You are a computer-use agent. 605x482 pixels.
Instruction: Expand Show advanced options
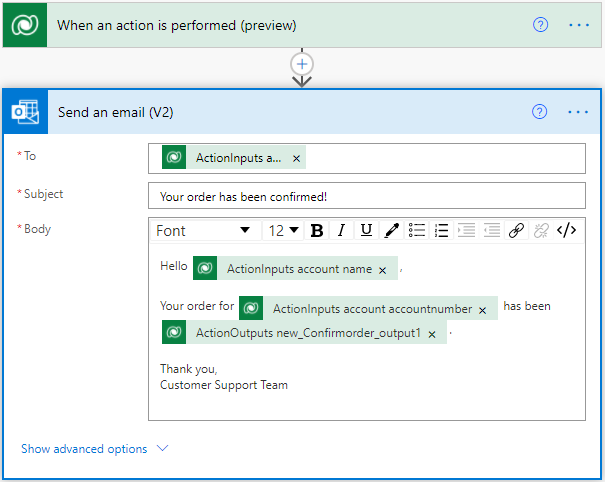coord(95,449)
